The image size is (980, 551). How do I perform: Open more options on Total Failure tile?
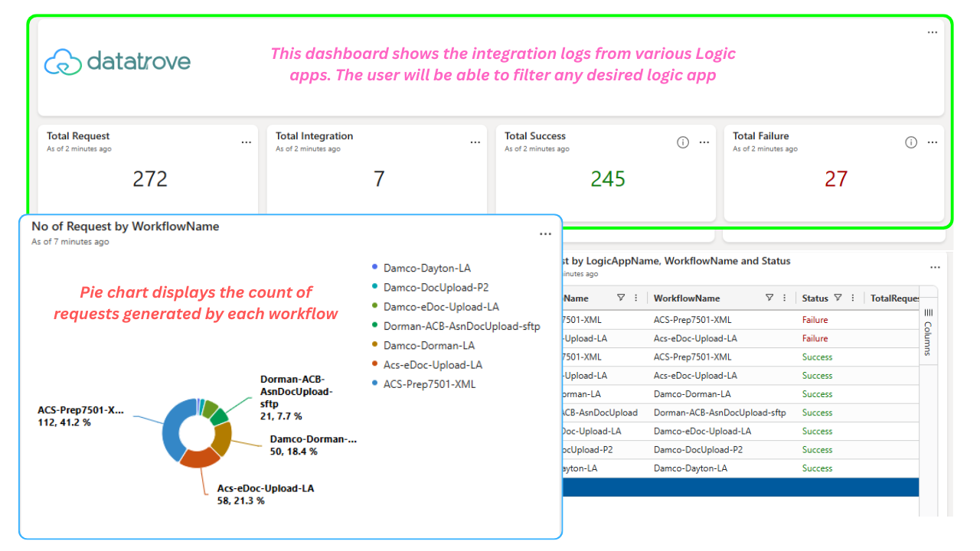pos(932,142)
